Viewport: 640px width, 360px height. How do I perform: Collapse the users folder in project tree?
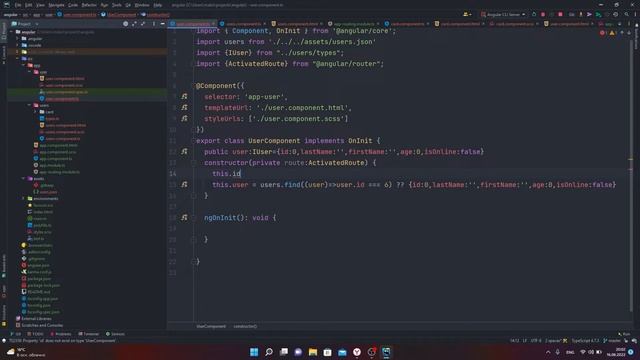coord(29,105)
